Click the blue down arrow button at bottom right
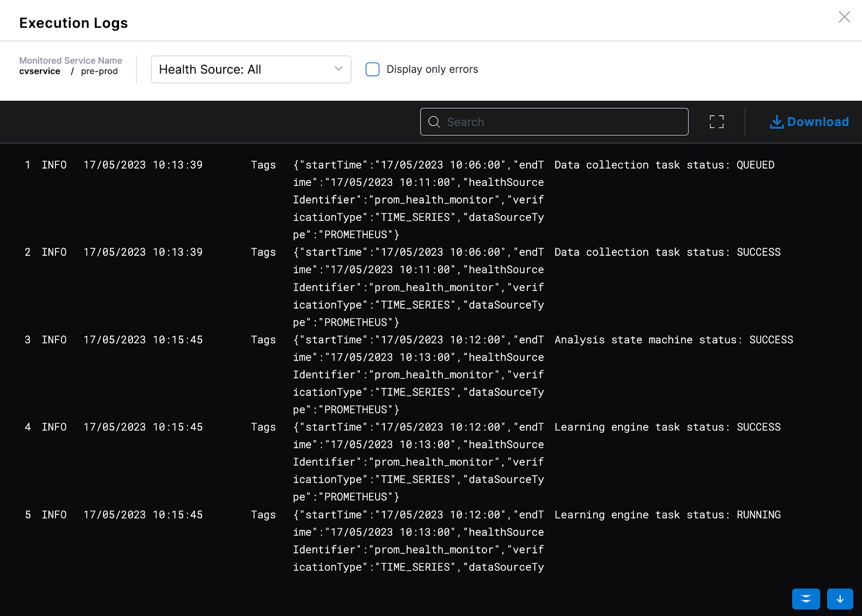 pyautogui.click(x=840, y=599)
